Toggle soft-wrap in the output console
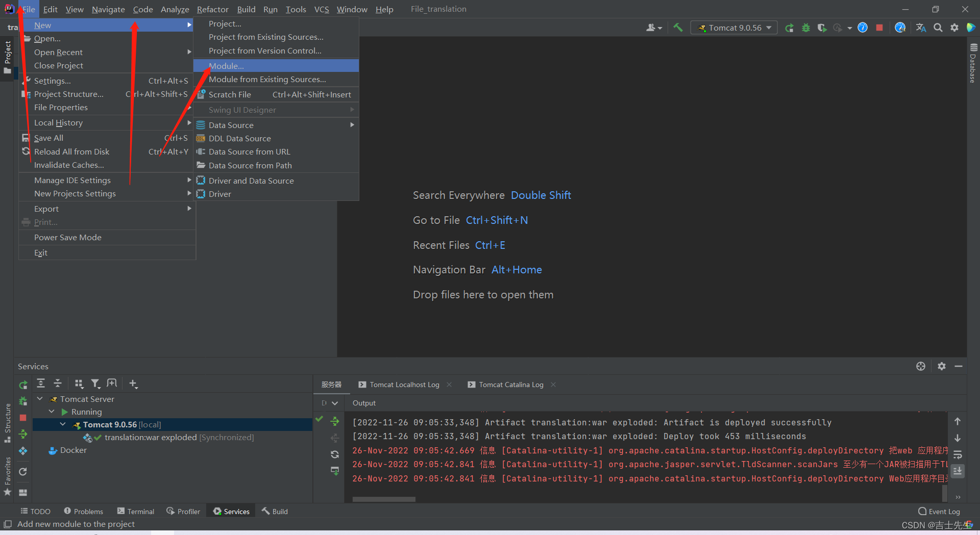Screen dimensions: 980x535 click(958, 454)
